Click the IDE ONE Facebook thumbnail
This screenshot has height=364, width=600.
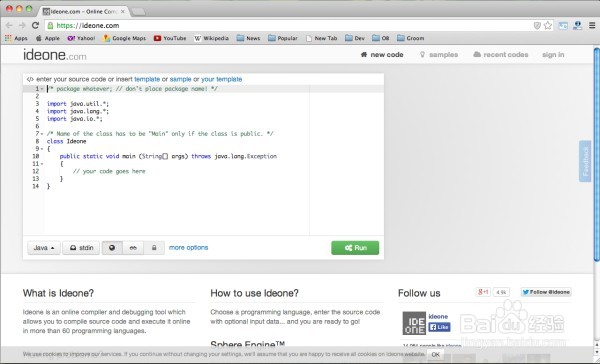tap(414, 323)
